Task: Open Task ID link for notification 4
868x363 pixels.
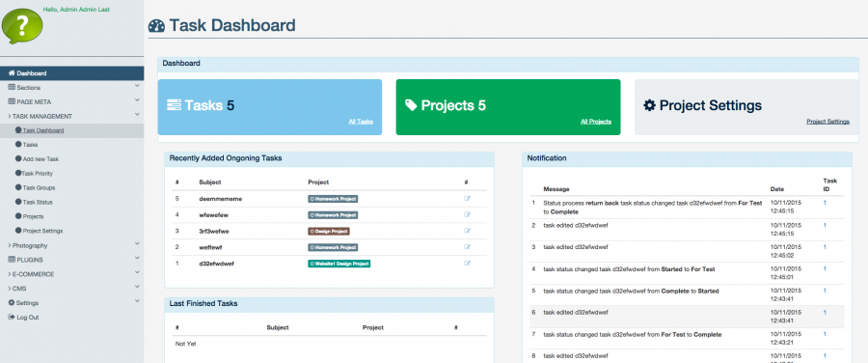Action: [x=825, y=268]
